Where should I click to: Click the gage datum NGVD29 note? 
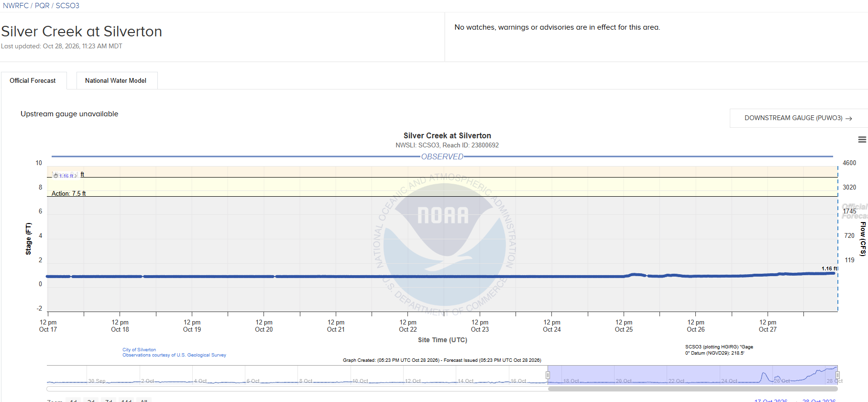click(x=719, y=350)
